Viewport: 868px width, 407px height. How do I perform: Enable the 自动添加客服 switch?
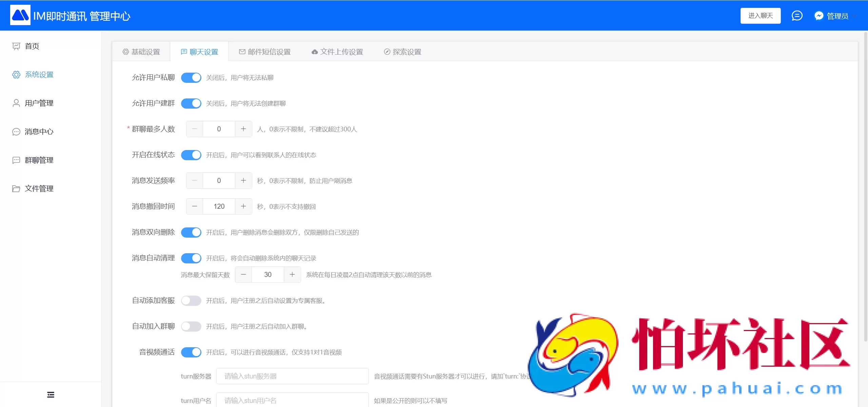191,300
